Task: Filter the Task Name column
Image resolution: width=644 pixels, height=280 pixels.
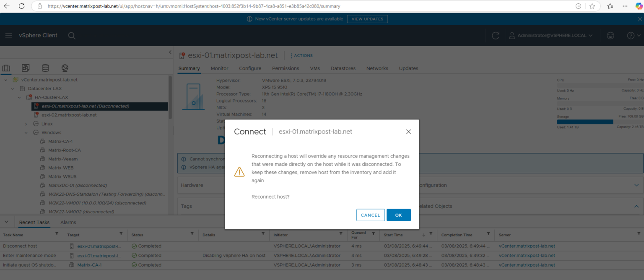Action: pyautogui.click(x=57, y=235)
